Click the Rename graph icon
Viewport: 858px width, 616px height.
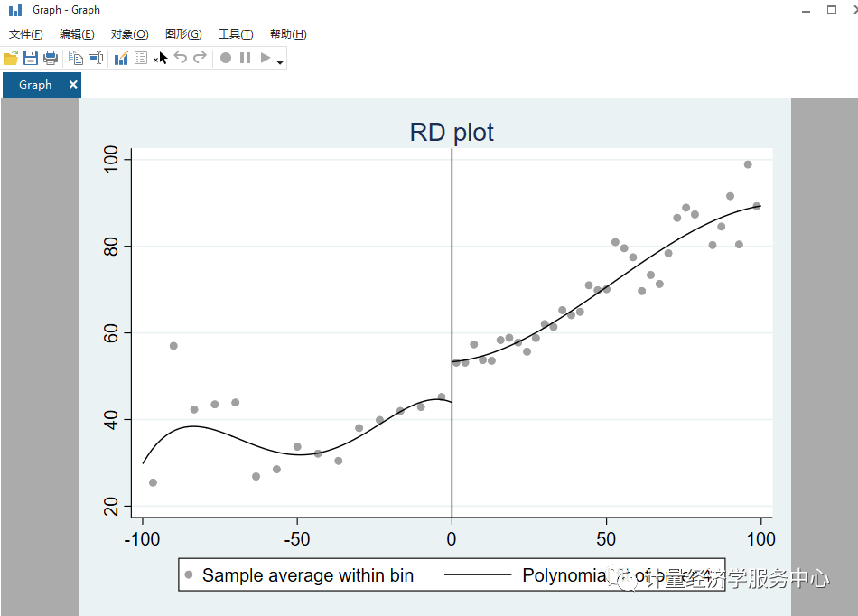coord(96,57)
